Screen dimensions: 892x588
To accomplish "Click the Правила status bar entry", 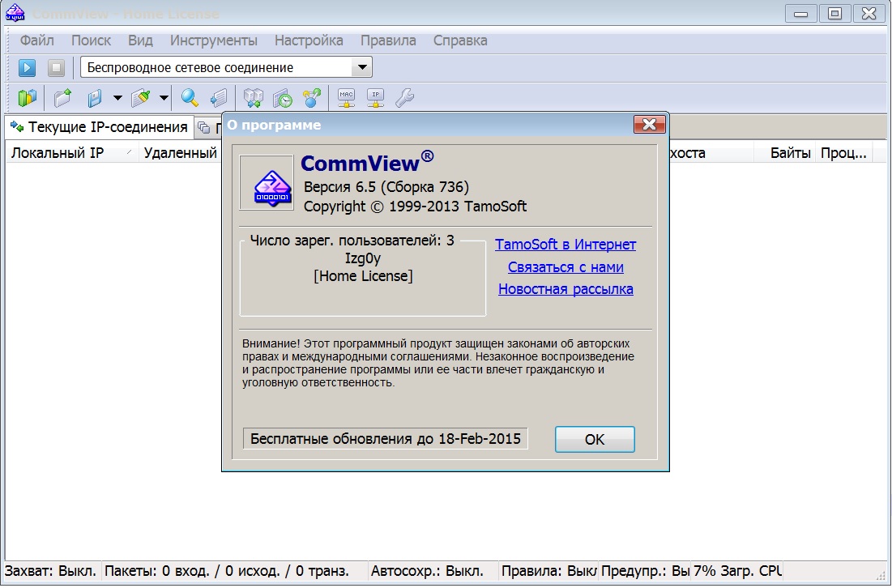I will tap(548, 571).
